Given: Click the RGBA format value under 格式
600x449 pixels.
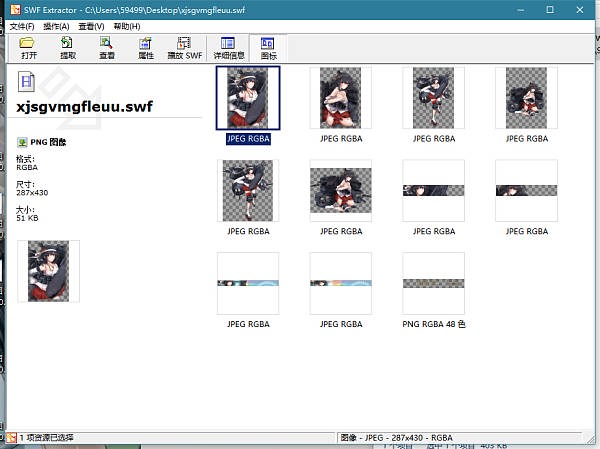Looking at the screenshot, I should pos(27,168).
